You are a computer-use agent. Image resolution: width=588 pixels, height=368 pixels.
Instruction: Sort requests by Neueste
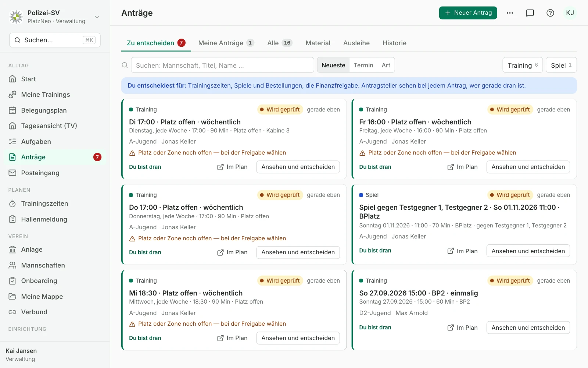coord(333,65)
